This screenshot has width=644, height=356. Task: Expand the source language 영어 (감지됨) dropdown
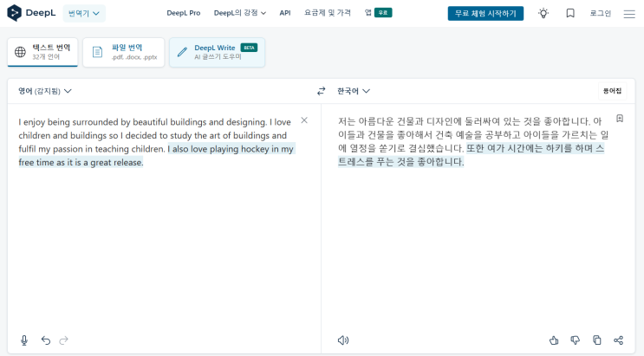(x=45, y=91)
